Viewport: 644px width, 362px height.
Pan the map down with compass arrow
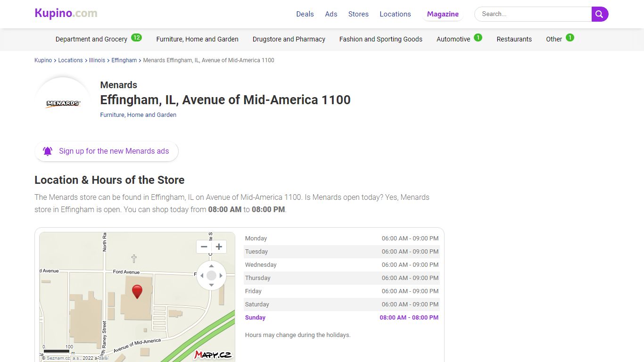(x=211, y=285)
